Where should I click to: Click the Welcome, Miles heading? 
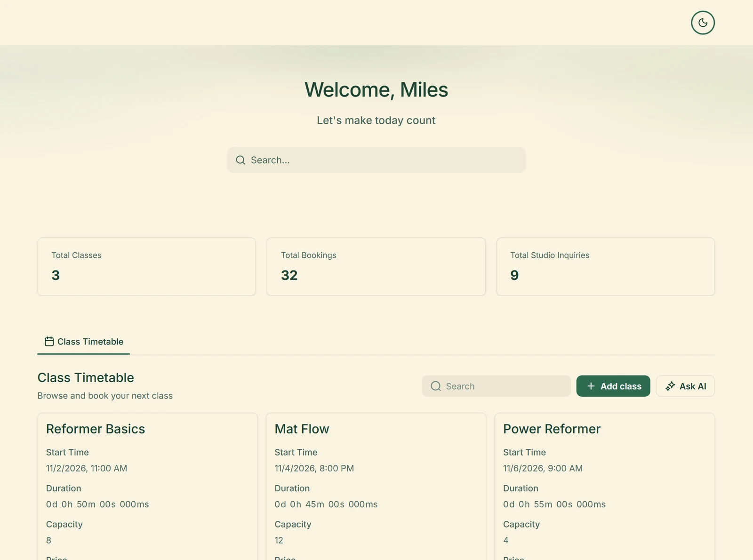(376, 90)
